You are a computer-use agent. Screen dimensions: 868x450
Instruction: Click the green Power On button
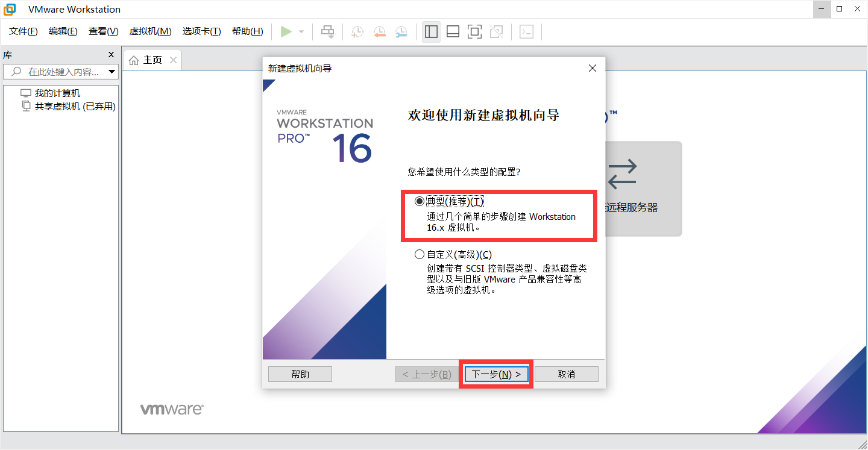point(287,31)
